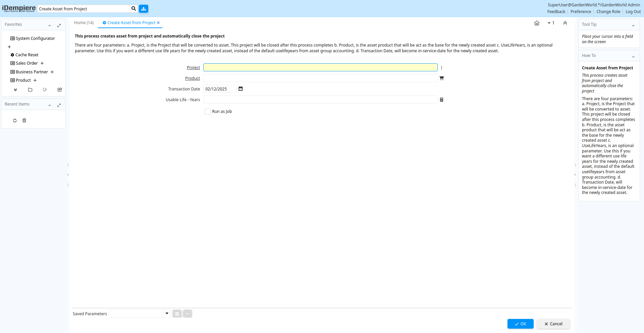644x333 pixels.
Task: Refresh the Recent Items list
Action: [x=15, y=121]
